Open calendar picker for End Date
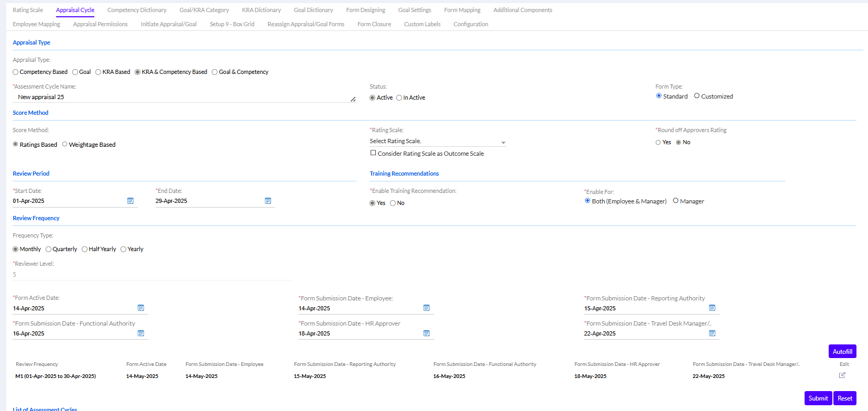Screen dimensions: 868x411 [x=268, y=201]
